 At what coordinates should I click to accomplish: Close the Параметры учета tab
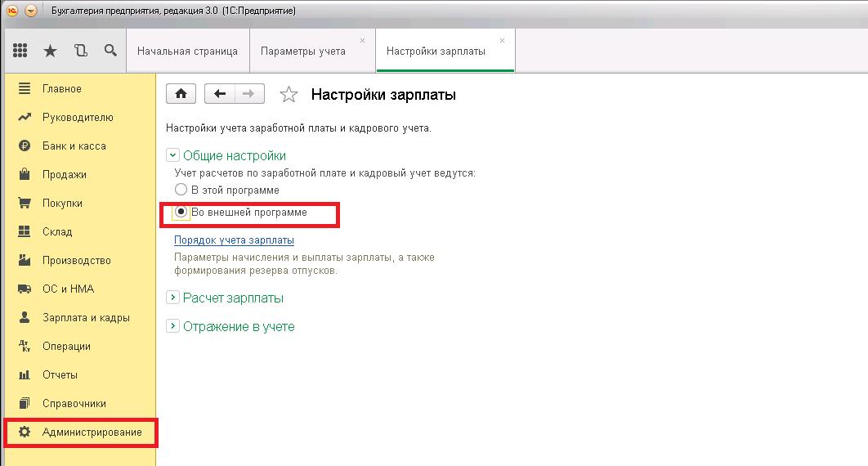click(363, 40)
